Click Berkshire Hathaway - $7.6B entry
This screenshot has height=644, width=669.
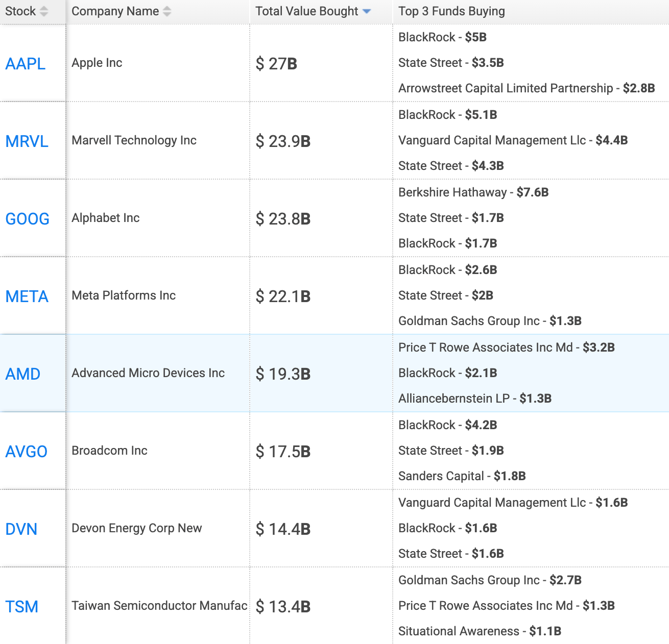pos(473,192)
